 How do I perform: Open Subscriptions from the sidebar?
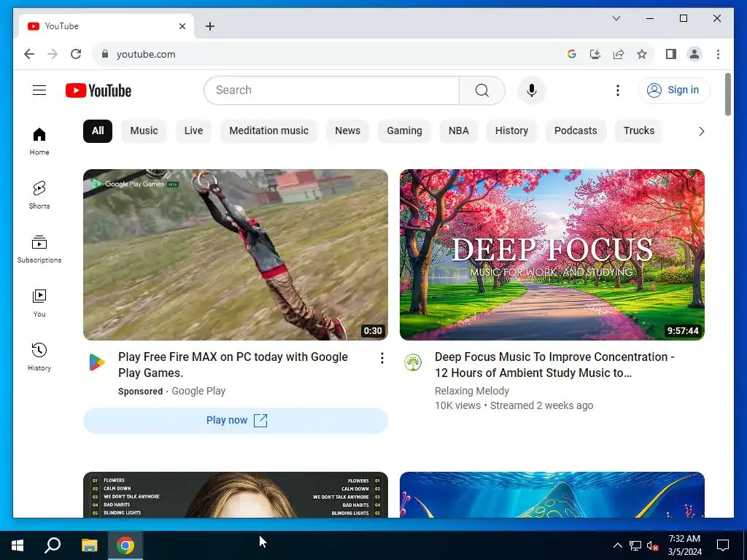(39, 249)
